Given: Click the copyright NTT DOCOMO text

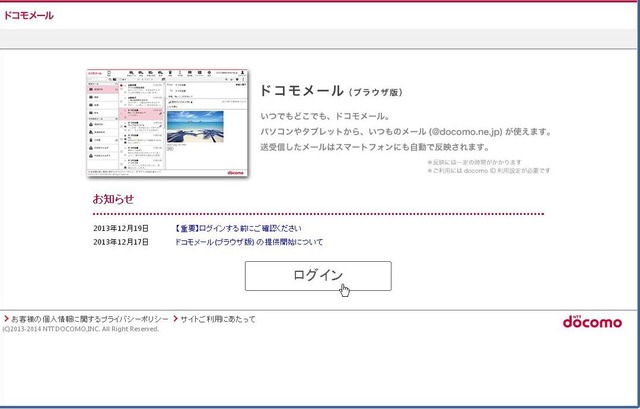Looking at the screenshot, I should [x=80, y=329].
